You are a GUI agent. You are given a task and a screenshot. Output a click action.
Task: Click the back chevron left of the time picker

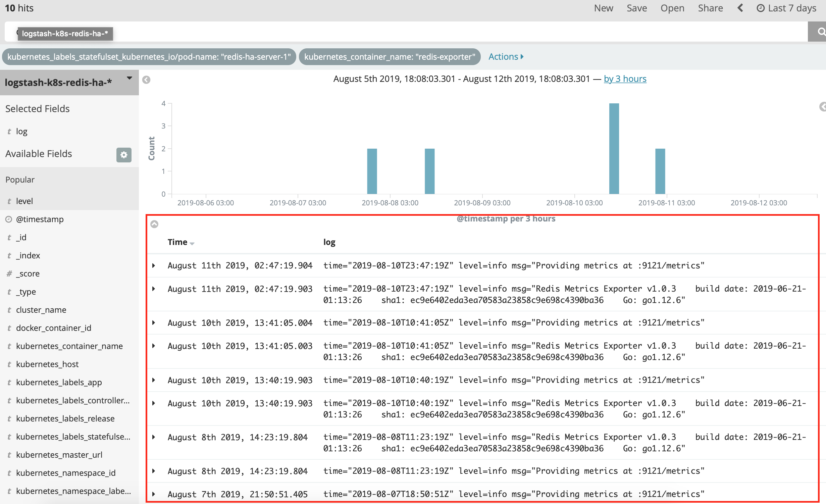coord(740,8)
